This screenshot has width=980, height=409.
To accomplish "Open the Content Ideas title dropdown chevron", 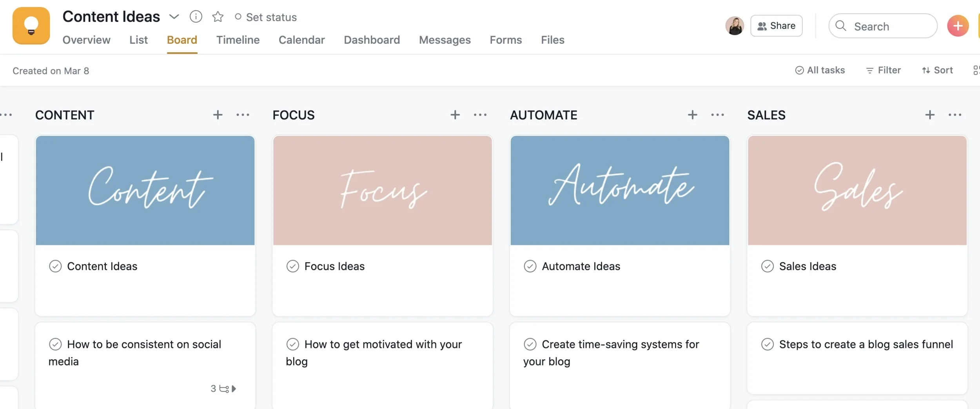I will coord(174,16).
